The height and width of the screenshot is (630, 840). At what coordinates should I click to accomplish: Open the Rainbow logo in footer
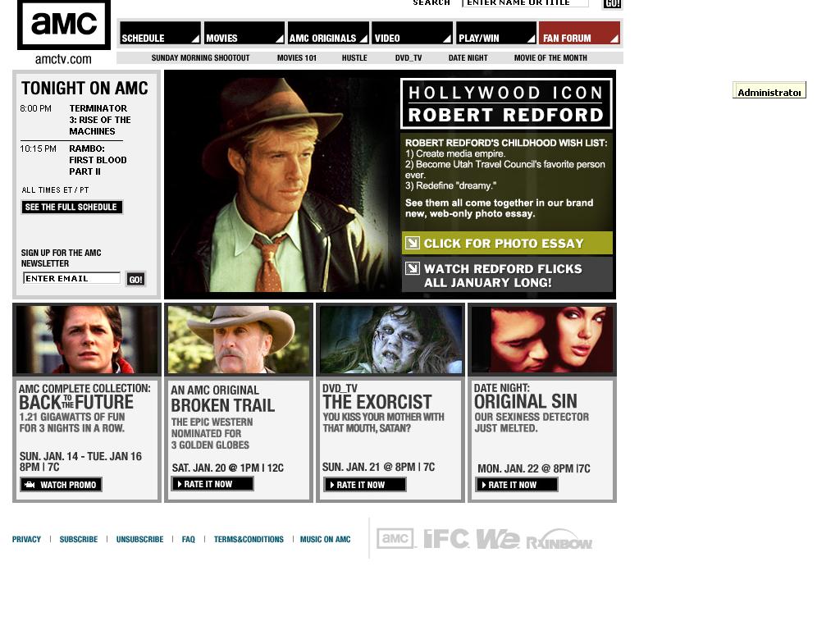click(559, 540)
